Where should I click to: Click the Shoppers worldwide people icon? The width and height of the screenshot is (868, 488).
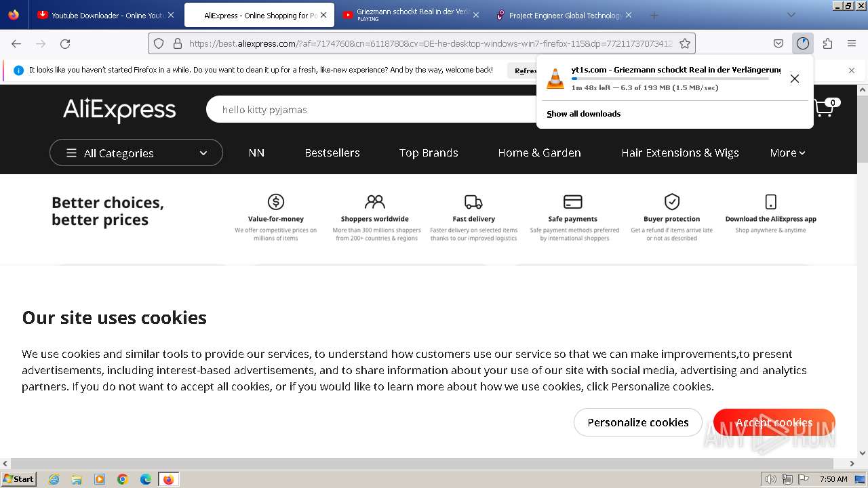(x=374, y=201)
